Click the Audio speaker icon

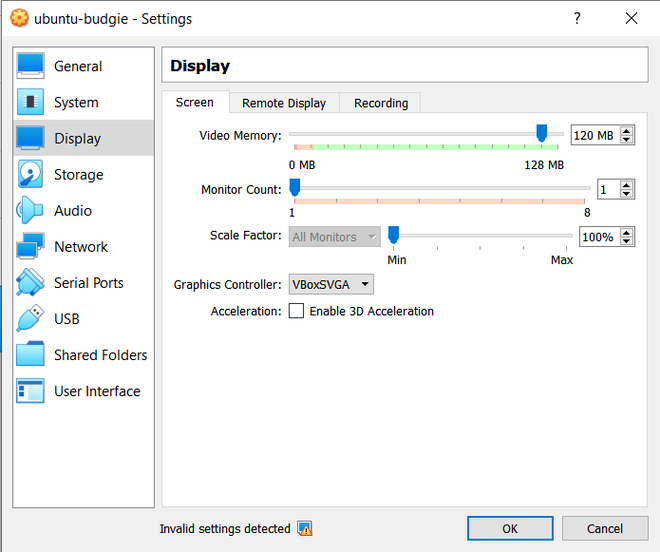tap(30, 210)
